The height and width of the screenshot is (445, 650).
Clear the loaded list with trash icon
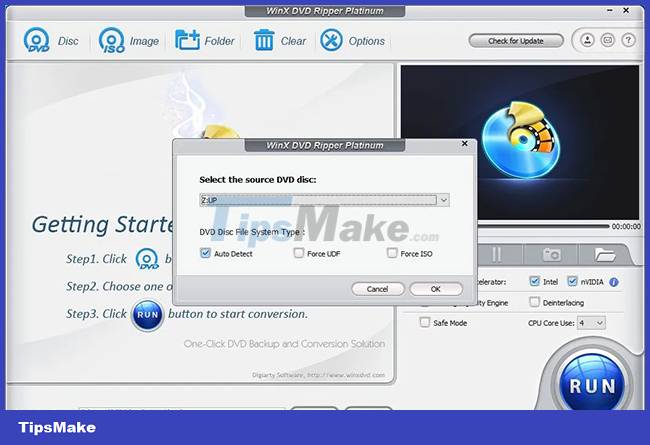click(x=280, y=41)
